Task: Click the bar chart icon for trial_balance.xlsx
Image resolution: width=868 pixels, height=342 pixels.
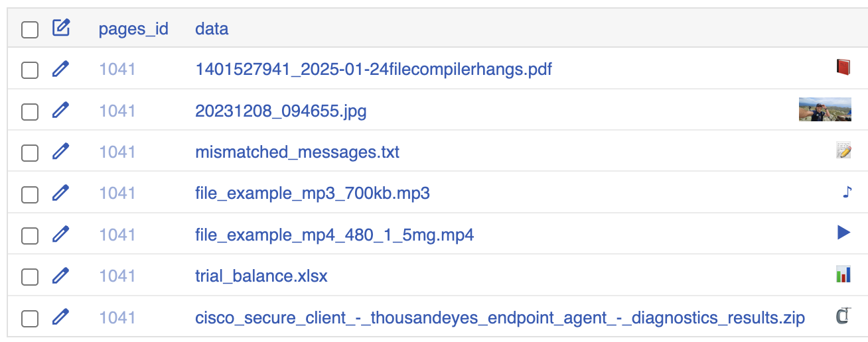Action: (x=843, y=274)
